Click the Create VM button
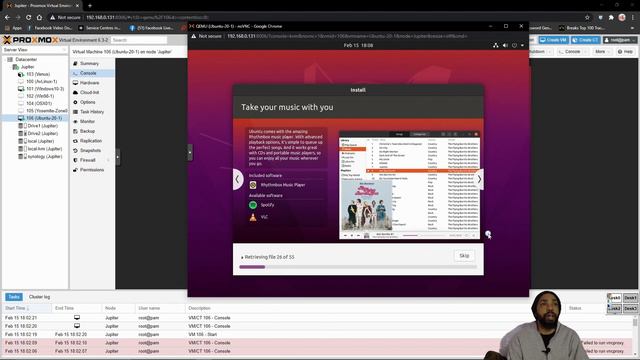The width and height of the screenshot is (640, 360). [x=553, y=40]
